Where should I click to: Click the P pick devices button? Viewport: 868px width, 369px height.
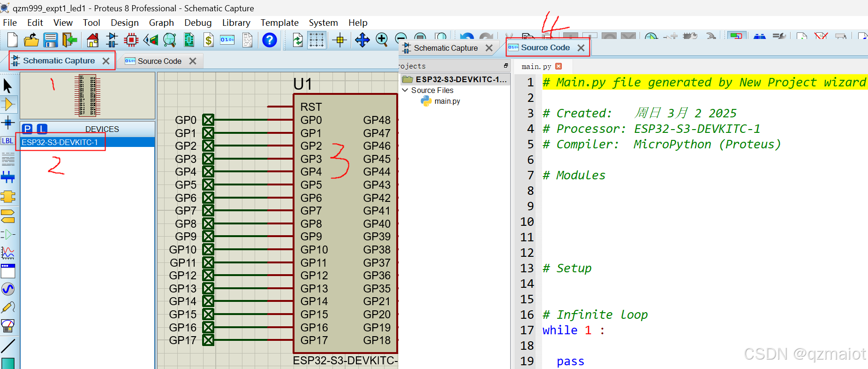28,129
